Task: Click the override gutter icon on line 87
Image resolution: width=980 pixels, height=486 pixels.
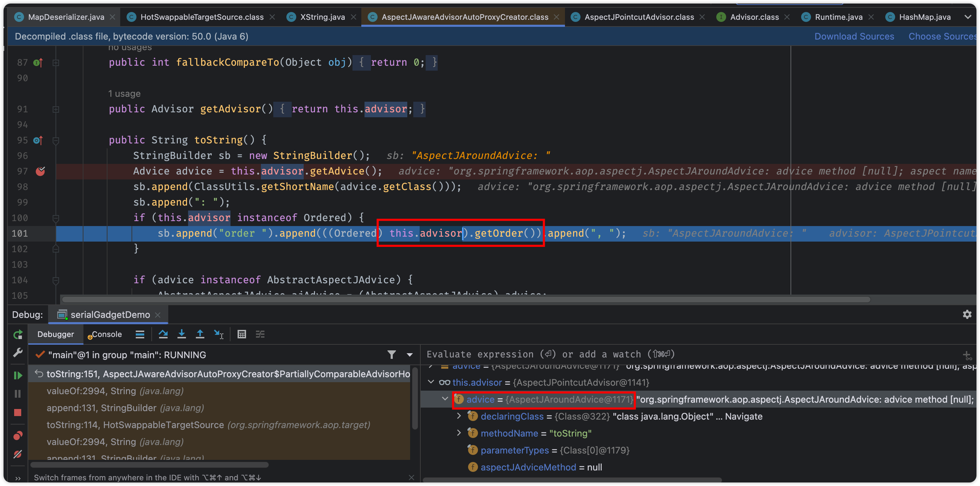Action: [38, 62]
